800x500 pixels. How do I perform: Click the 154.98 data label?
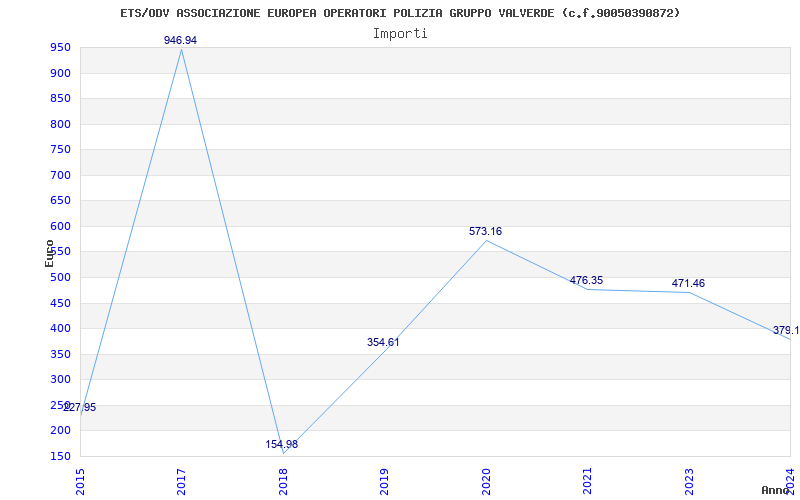click(282, 444)
